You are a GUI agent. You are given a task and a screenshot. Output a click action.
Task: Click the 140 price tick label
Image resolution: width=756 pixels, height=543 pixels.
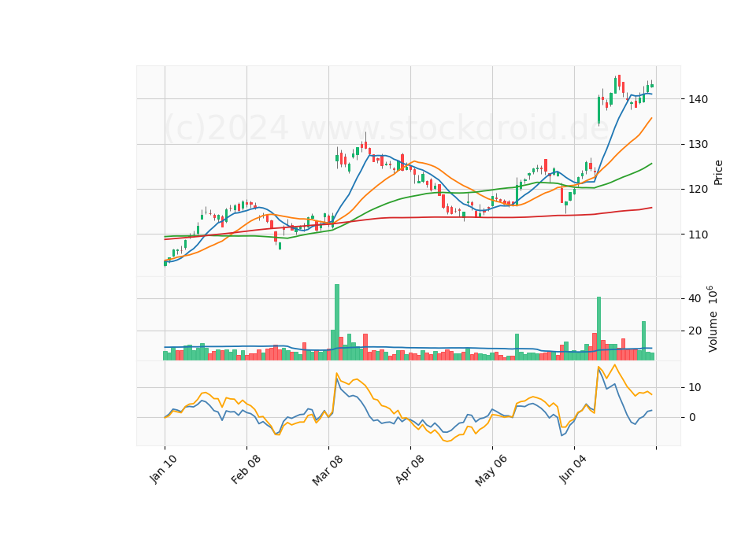(x=699, y=99)
